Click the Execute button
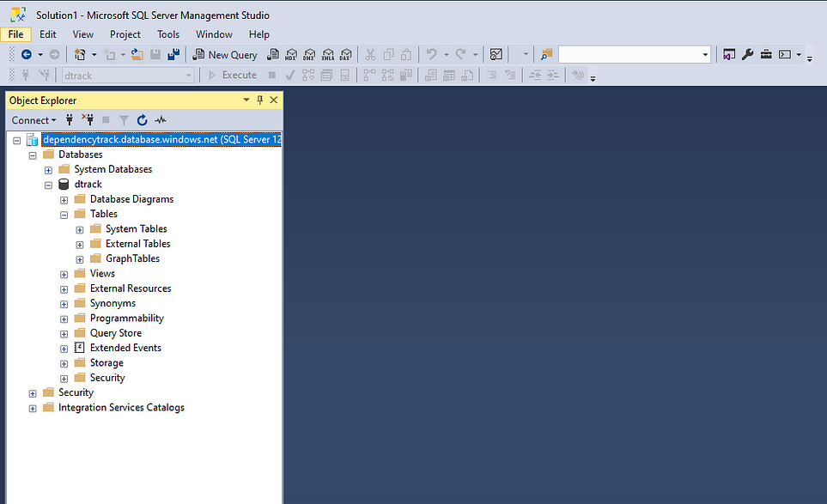This screenshot has height=504, width=827. [233, 75]
